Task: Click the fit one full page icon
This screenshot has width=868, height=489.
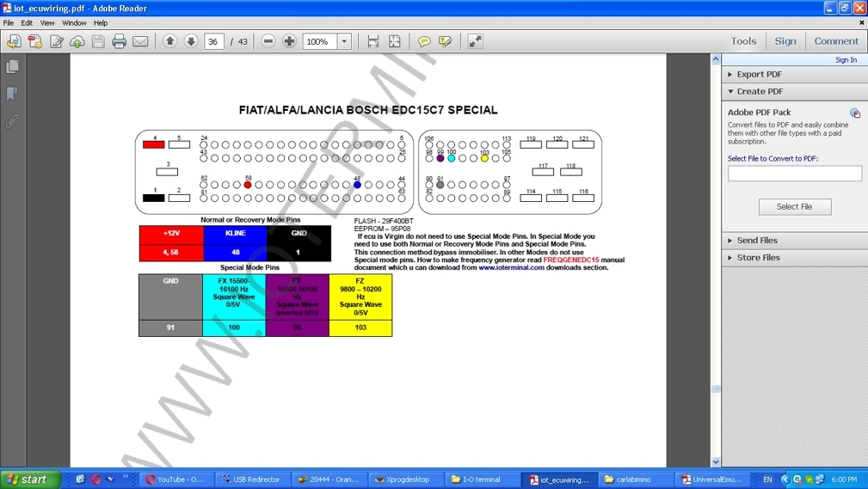Action: 395,41
